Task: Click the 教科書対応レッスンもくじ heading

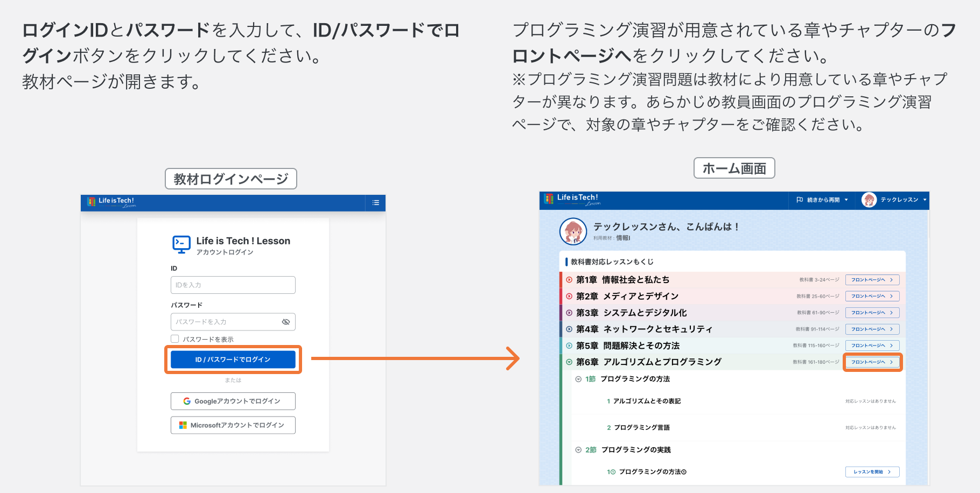Action: pos(612,262)
